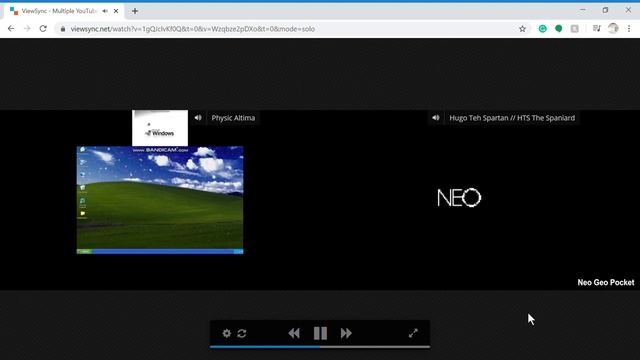Reload the ViewSync page

coord(43,29)
